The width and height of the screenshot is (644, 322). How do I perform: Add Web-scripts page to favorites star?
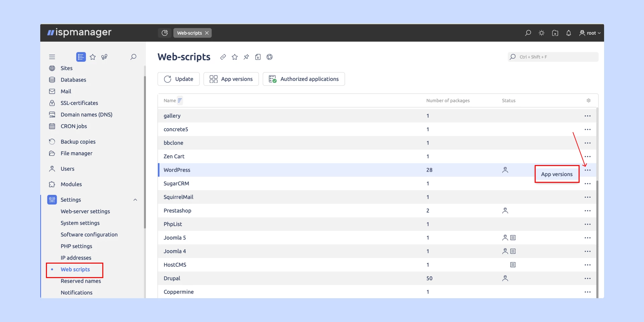235,57
